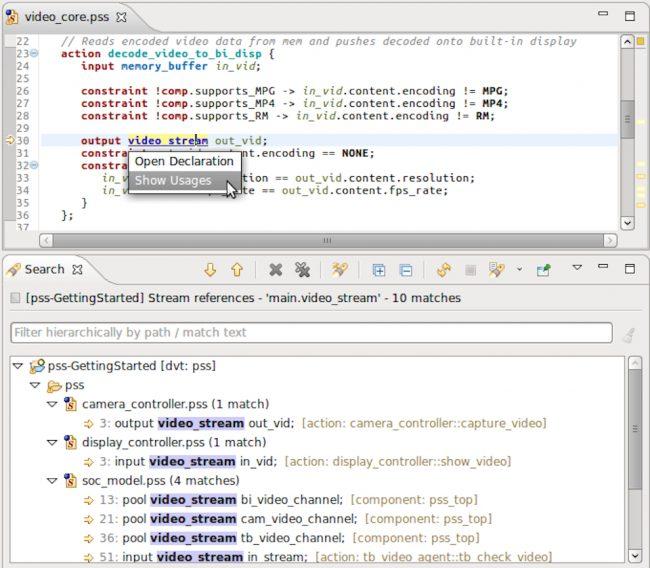Collapse folding marker at line 32
650x568 pixels.
[34, 165]
